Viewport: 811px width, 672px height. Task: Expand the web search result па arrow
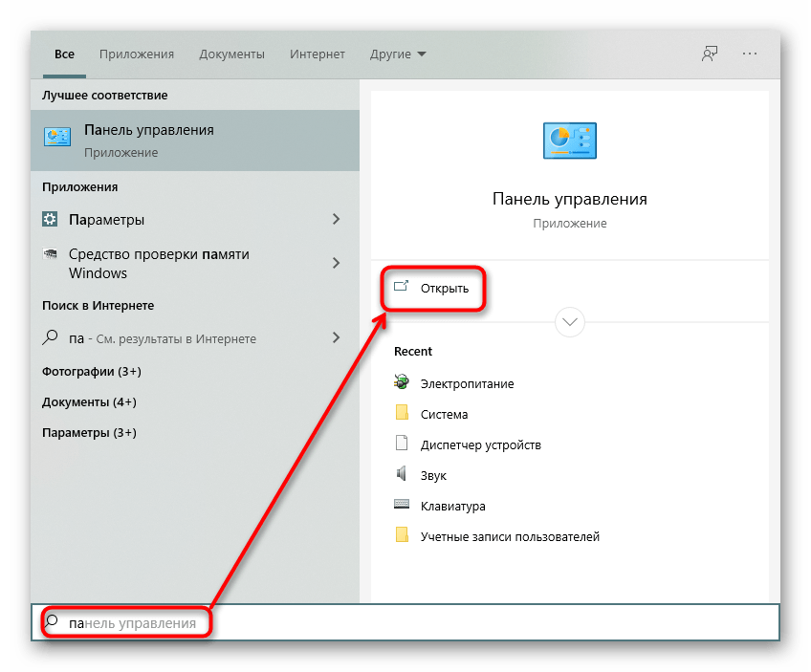[x=337, y=337]
